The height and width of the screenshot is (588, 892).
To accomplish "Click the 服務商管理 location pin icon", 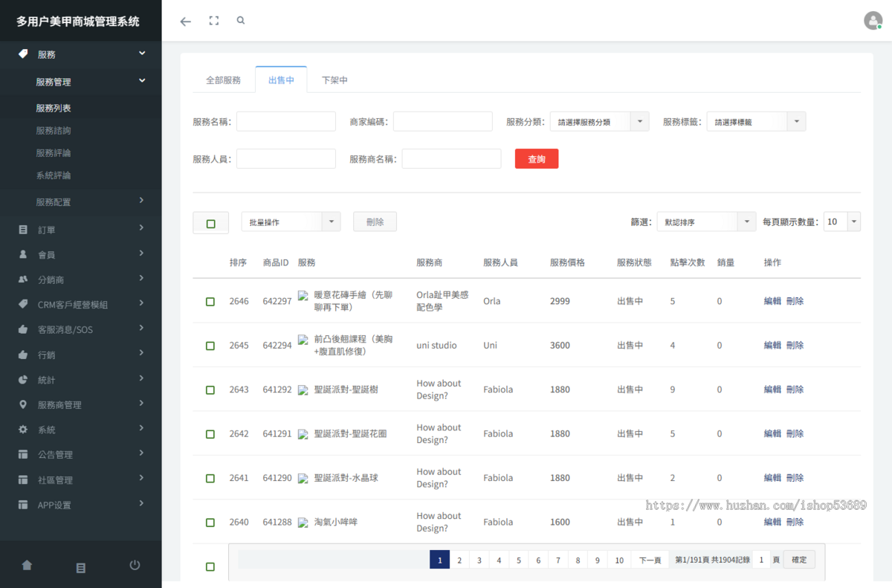I will (23, 404).
